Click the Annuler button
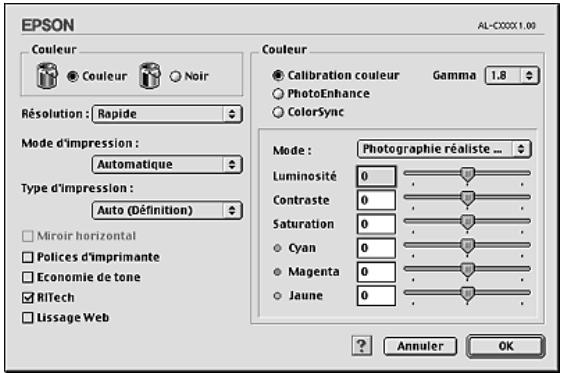 coord(420,346)
